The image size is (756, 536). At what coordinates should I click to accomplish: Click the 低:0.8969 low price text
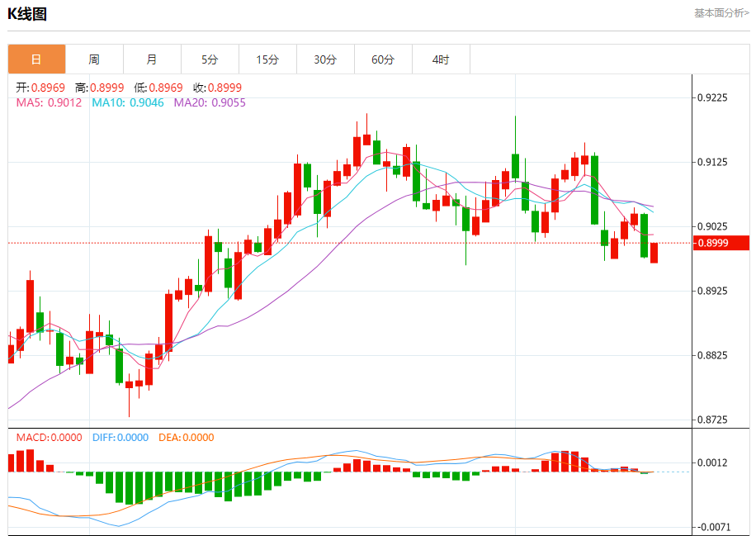(158, 88)
